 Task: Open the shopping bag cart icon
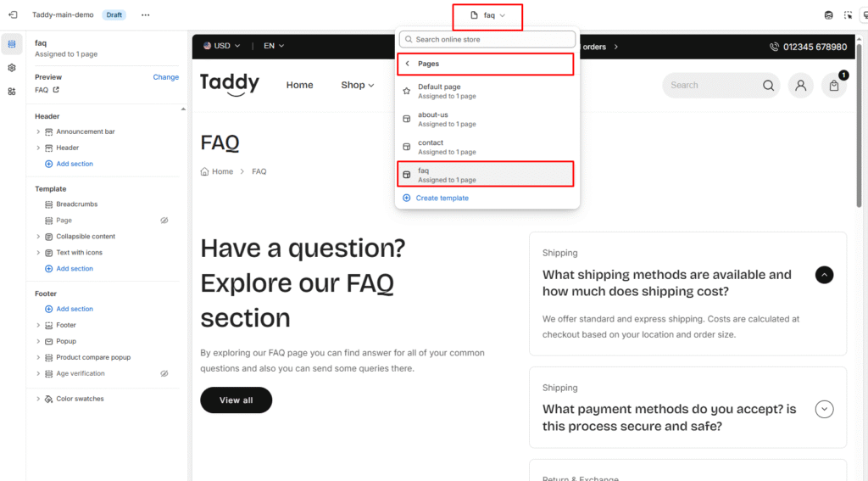coord(834,86)
